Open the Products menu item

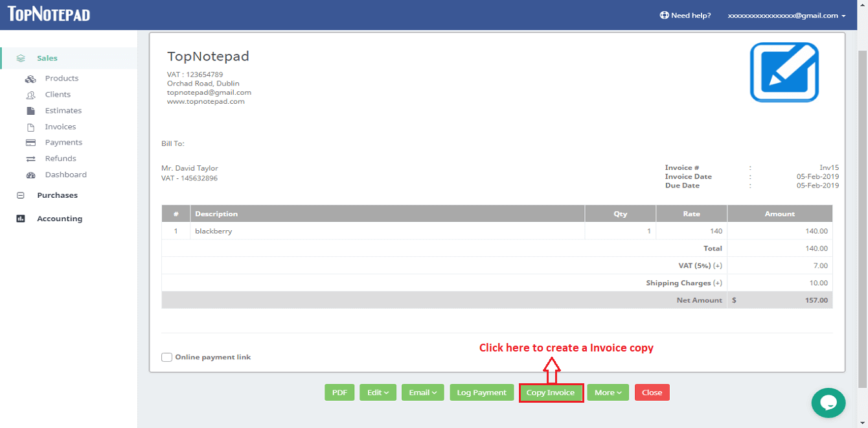tap(62, 78)
